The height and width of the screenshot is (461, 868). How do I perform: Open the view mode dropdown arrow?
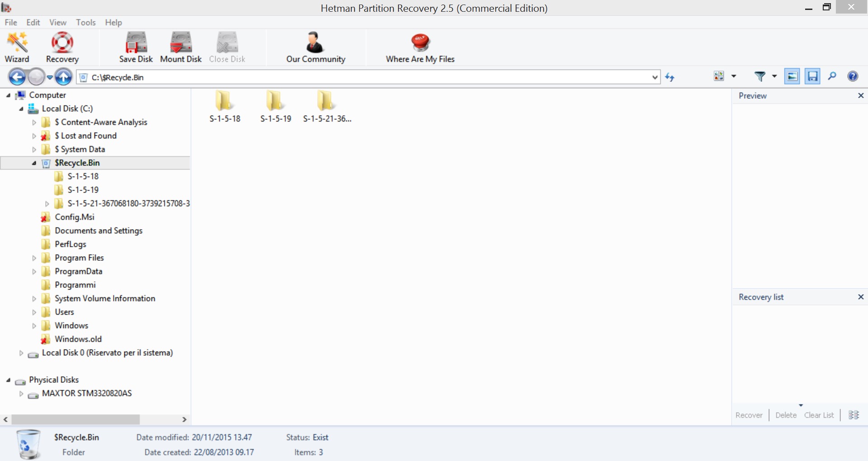coord(734,76)
